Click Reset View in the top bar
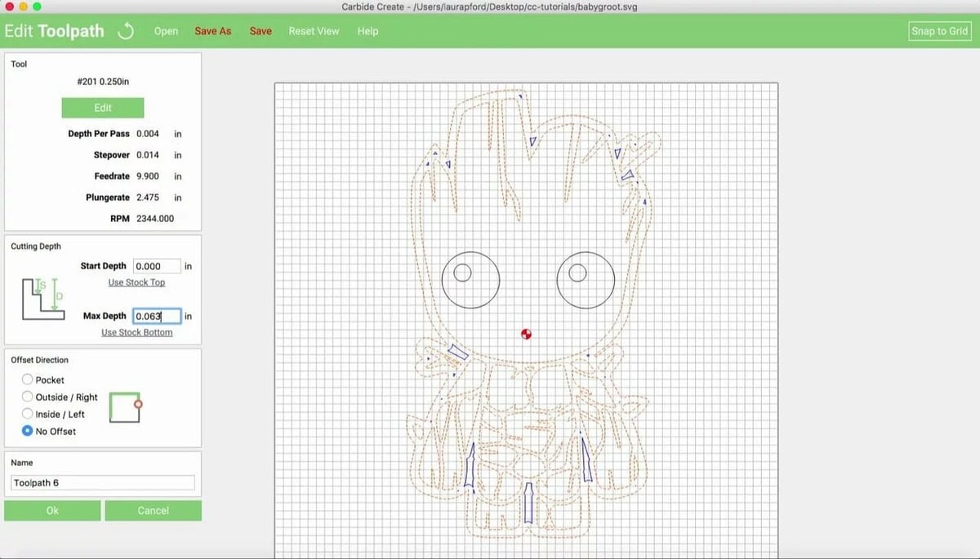 click(x=314, y=31)
